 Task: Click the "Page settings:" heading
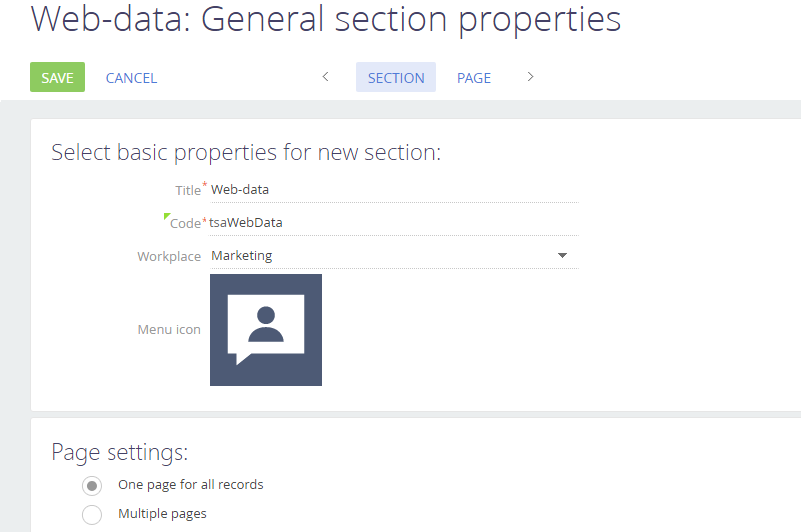[119, 452]
